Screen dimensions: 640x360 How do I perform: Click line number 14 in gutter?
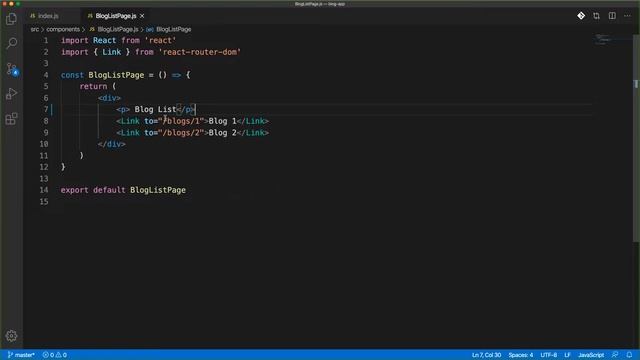[x=44, y=190]
